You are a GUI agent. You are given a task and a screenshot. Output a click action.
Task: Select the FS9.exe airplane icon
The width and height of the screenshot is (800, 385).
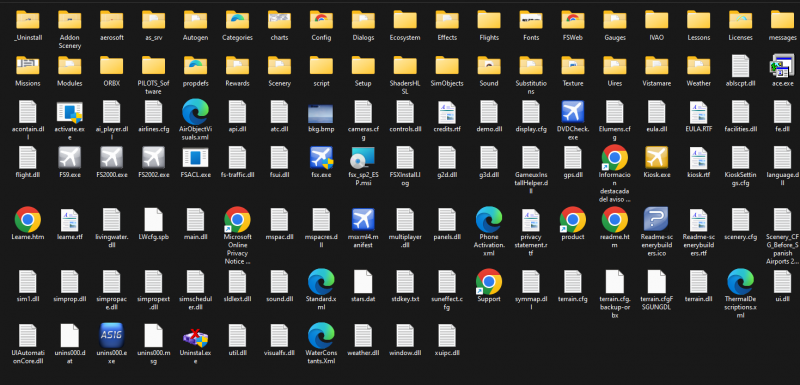69,157
